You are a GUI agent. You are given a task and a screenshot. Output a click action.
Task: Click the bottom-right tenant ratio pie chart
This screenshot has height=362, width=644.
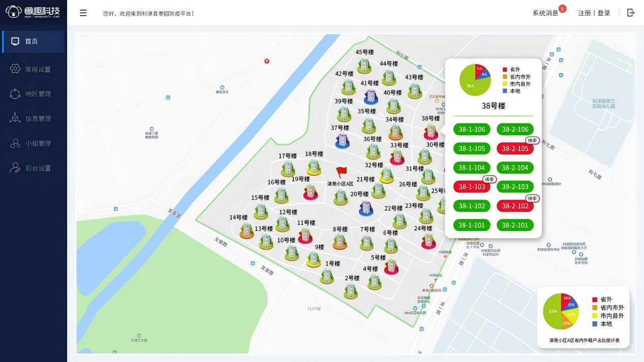click(561, 311)
